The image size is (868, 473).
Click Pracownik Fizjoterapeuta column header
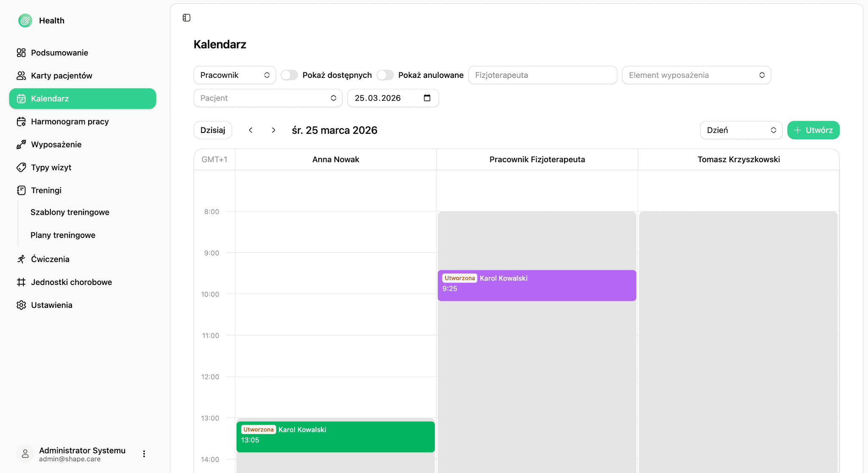pos(537,159)
